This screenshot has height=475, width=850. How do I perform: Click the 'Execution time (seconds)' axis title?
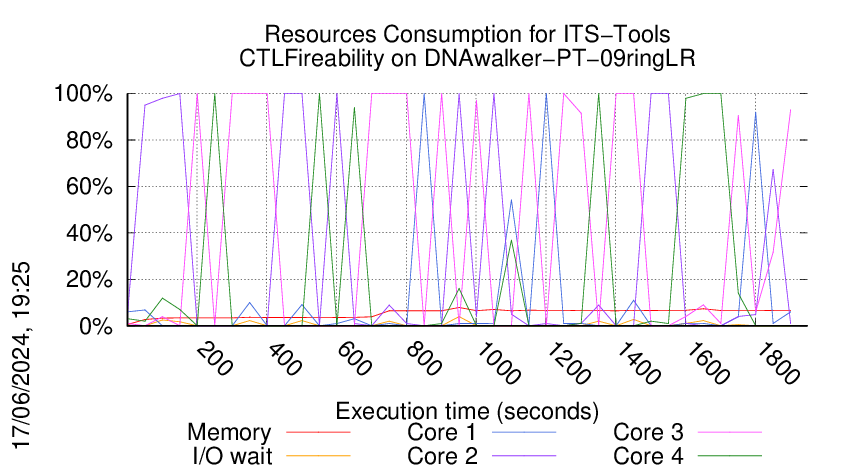[467, 411]
